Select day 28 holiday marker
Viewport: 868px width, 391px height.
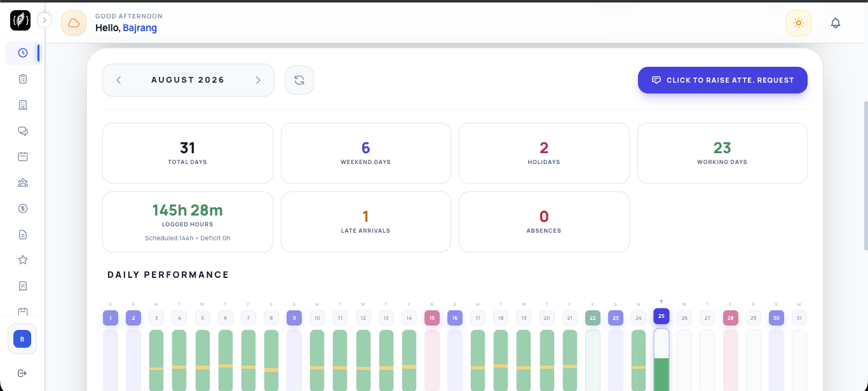pyautogui.click(x=731, y=317)
